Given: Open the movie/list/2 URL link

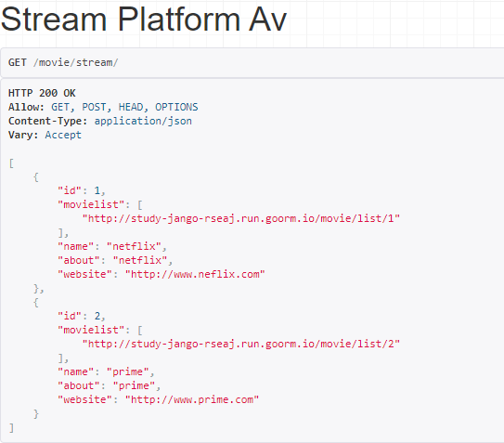Looking at the screenshot, I should pyautogui.click(x=241, y=345).
